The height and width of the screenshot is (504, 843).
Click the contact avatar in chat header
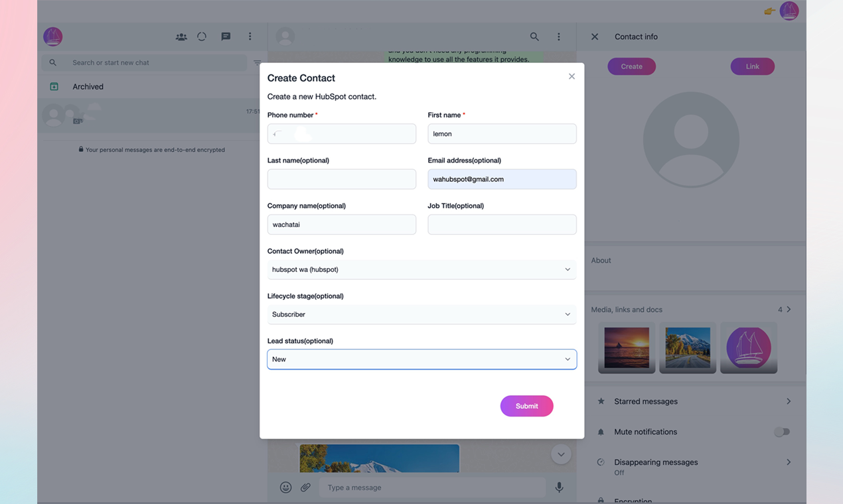point(285,36)
